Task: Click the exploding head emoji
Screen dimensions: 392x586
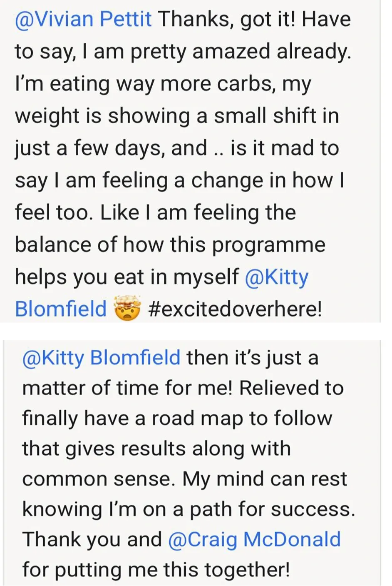Action: pos(127,309)
